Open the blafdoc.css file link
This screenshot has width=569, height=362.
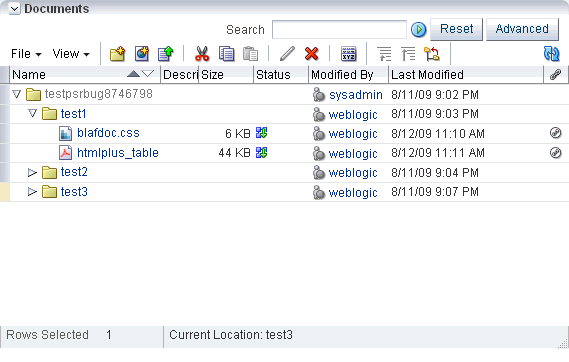coord(108,133)
